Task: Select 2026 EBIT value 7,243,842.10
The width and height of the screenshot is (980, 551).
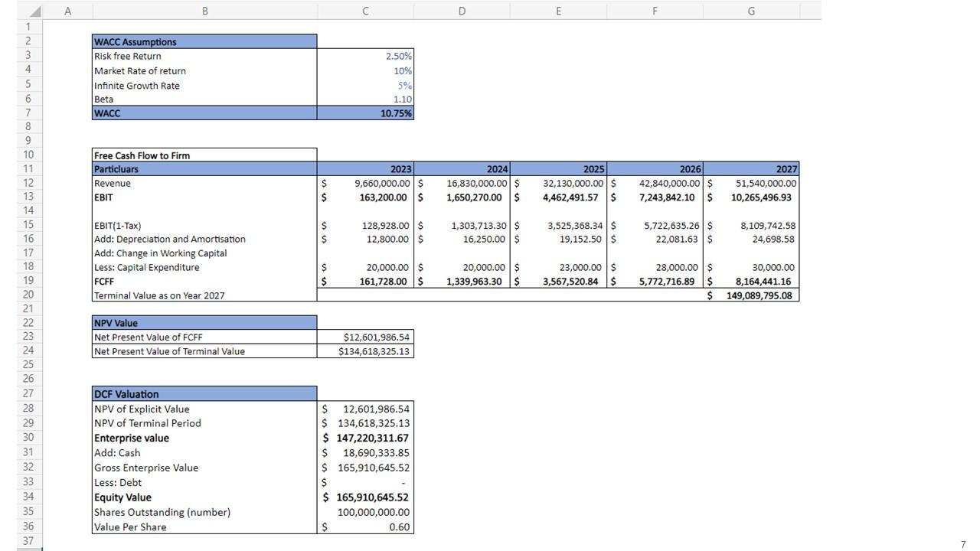Action: tap(655, 197)
